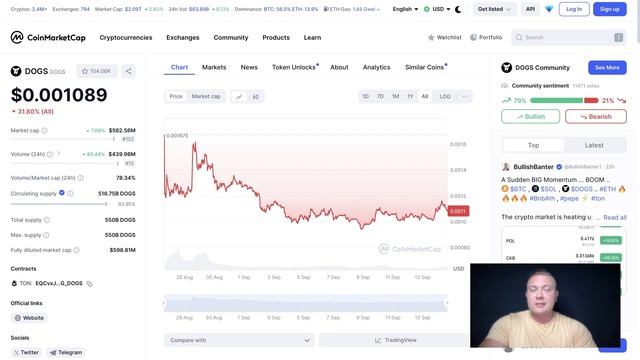Open the English language dropdown
The height and width of the screenshot is (360, 640).
[405, 9]
